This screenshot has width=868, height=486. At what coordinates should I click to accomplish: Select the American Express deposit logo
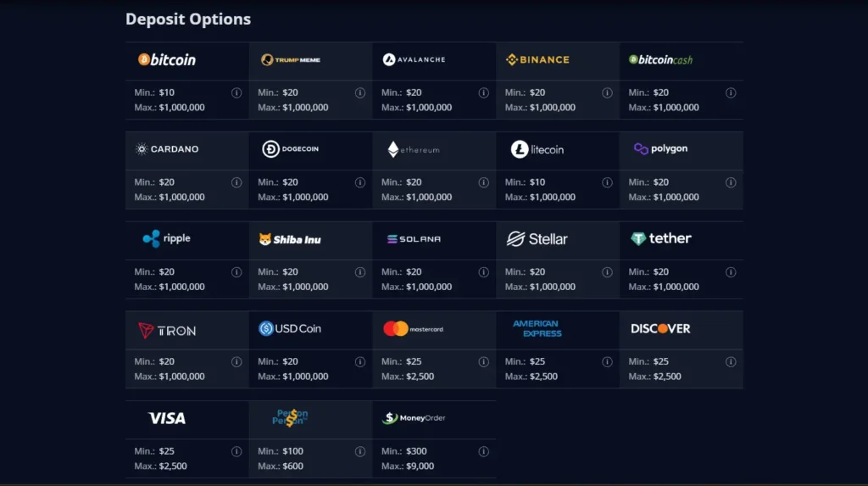[x=537, y=328]
